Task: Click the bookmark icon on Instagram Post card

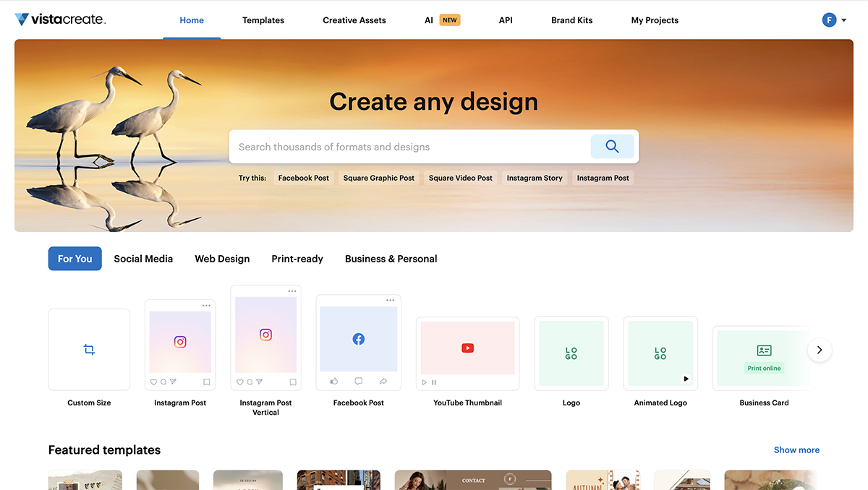Action: (x=206, y=382)
